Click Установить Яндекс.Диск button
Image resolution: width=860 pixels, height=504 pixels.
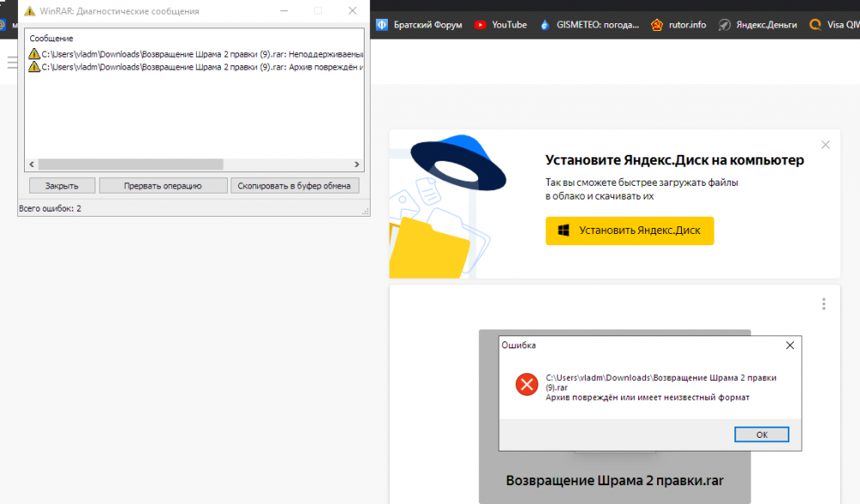tap(629, 230)
